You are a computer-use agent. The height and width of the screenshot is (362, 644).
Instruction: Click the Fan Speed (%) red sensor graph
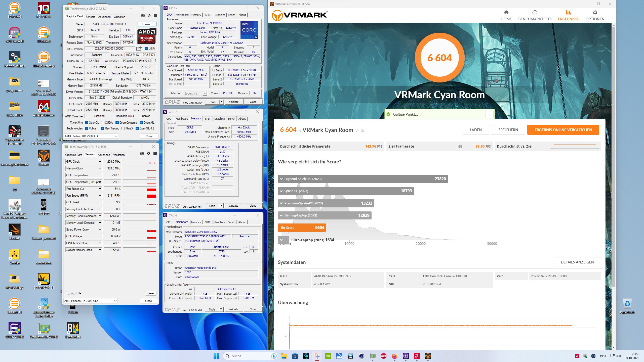140,189
